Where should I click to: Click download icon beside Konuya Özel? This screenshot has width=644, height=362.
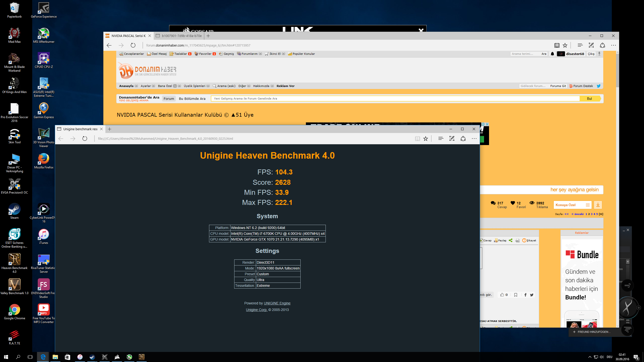[598, 205]
